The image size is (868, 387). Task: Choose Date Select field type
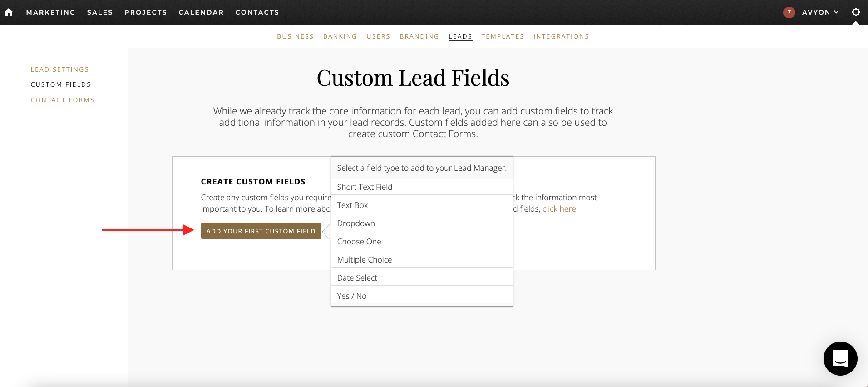click(x=422, y=278)
